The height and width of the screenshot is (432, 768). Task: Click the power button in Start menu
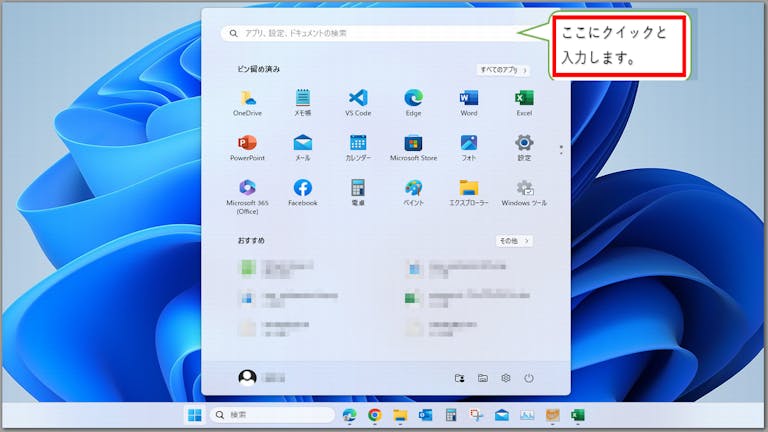[x=528, y=378]
